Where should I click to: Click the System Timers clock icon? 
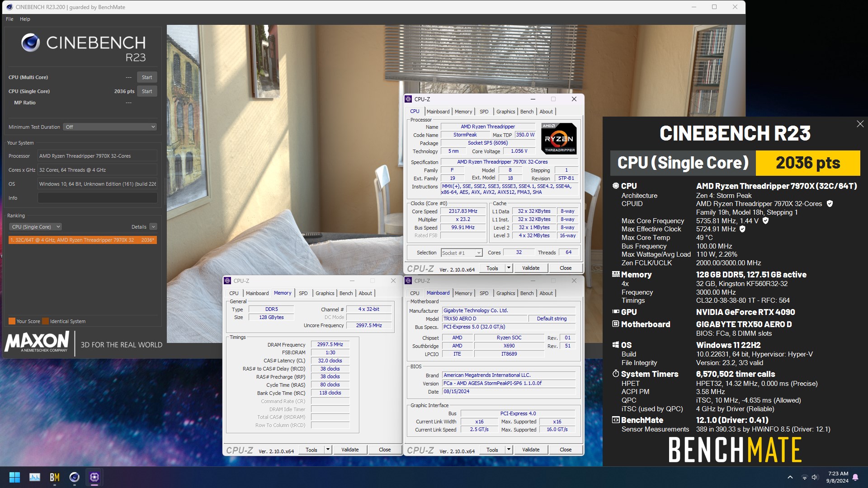pyautogui.click(x=615, y=374)
